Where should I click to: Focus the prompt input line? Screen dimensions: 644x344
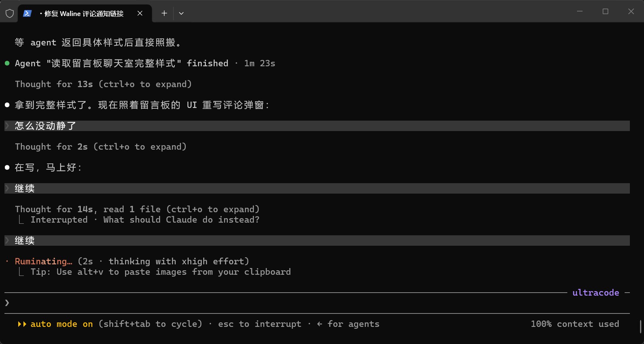click(x=317, y=303)
